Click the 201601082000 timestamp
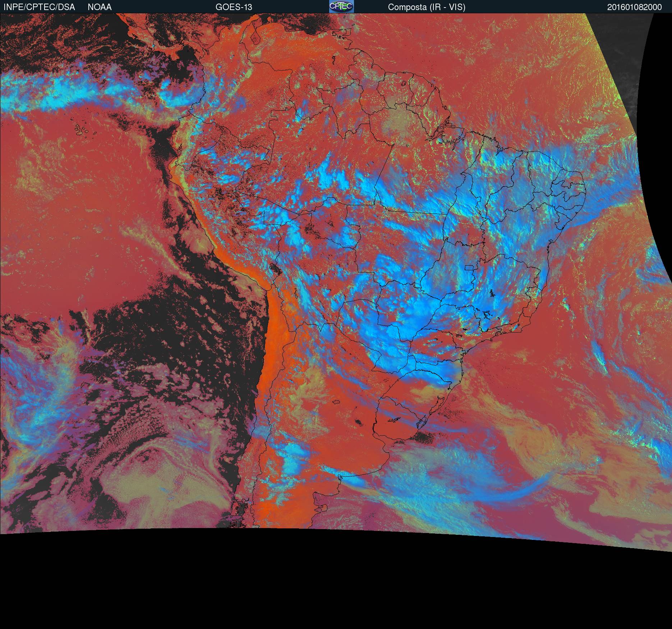This screenshot has width=672, height=629. coord(634,7)
